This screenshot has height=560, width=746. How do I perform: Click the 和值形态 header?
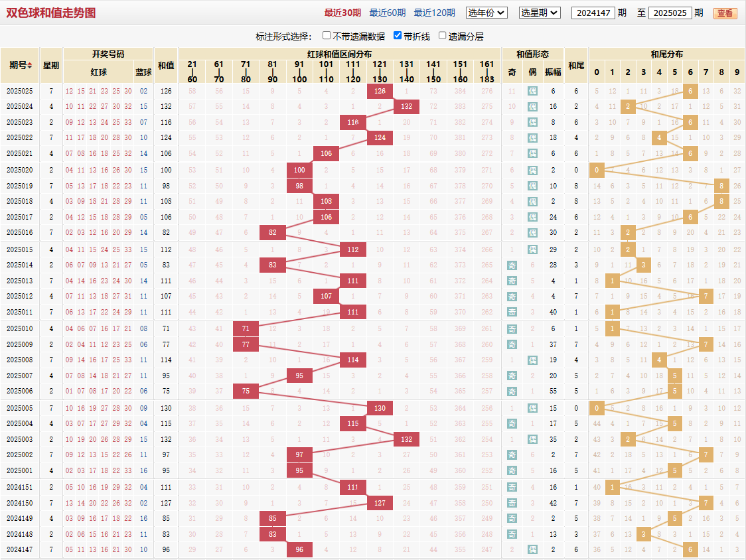click(532, 54)
